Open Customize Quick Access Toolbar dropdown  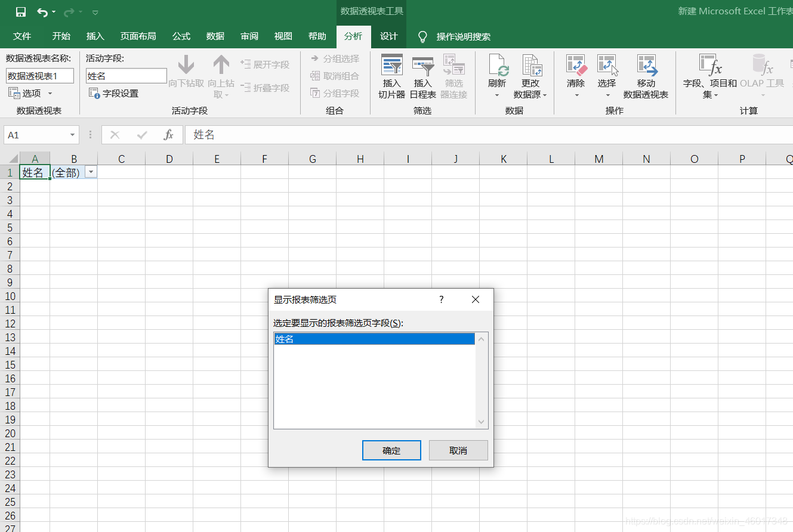pos(95,13)
